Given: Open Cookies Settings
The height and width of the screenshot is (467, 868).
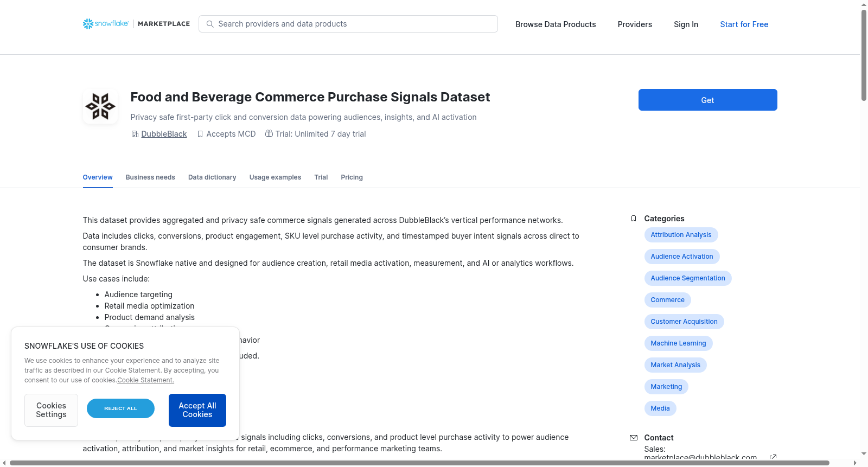Looking at the screenshot, I should tap(51, 410).
